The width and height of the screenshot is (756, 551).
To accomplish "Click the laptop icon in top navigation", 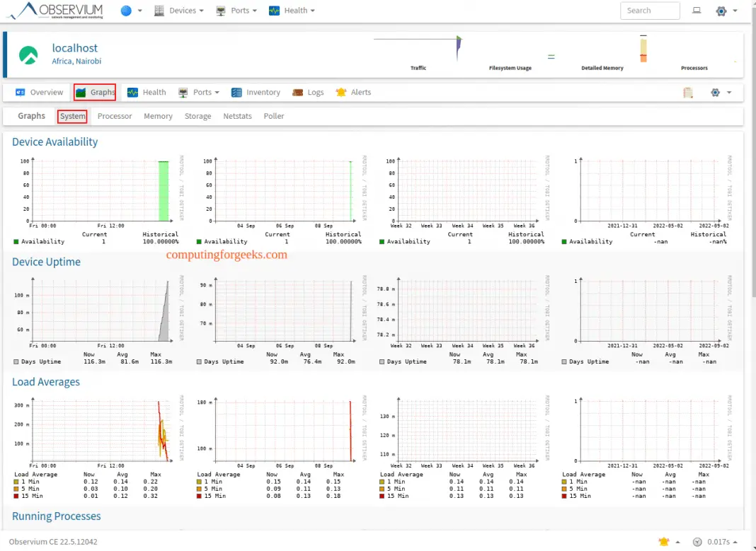I will pos(696,10).
